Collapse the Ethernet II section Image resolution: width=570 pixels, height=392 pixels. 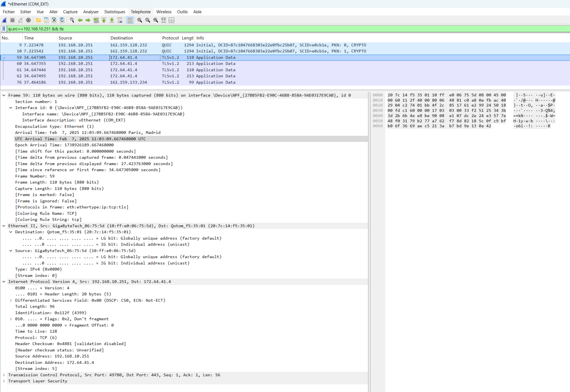pyautogui.click(x=4, y=226)
